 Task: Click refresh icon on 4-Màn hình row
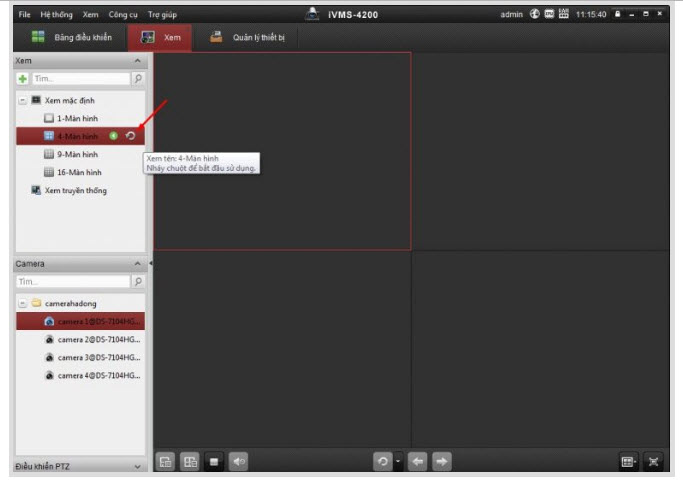click(x=130, y=136)
